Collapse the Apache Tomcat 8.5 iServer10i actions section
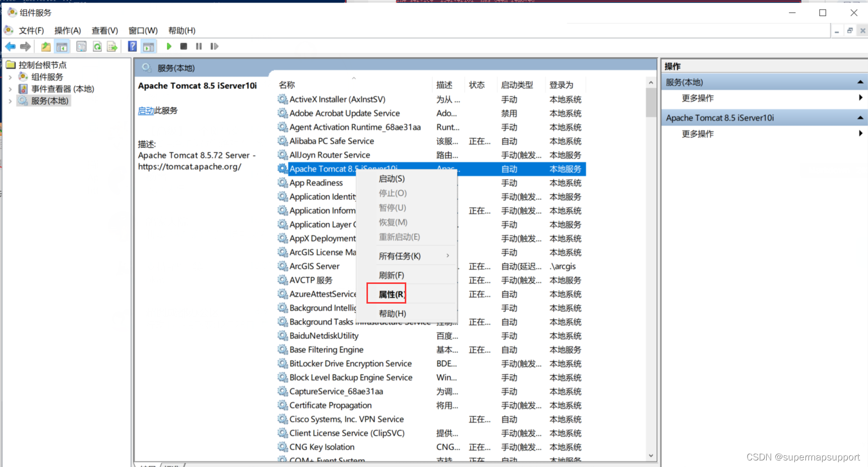This screenshot has width=868, height=467. pyautogui.click(x=860, y=118)
